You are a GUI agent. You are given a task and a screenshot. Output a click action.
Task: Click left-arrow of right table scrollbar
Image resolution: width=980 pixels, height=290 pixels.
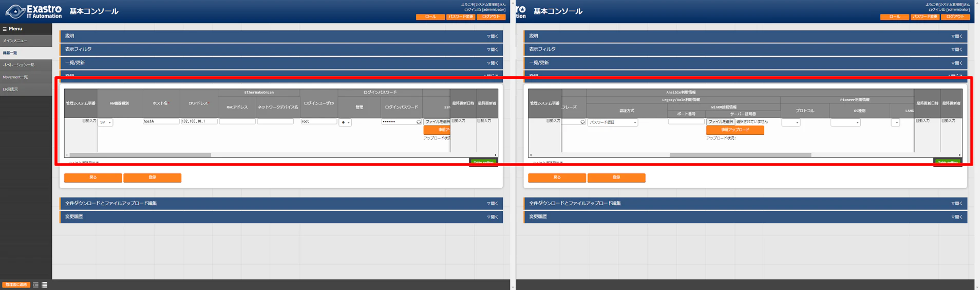(531, 155)
